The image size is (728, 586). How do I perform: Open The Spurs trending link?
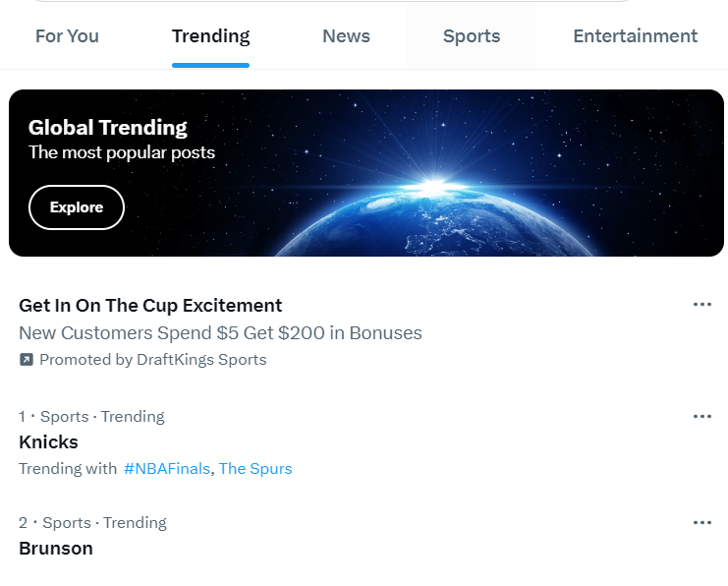[x=255, y=469]
